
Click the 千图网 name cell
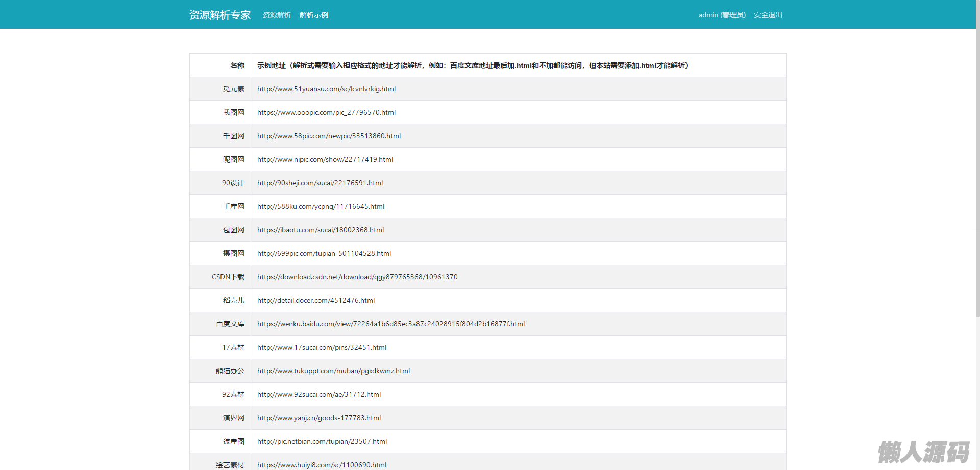pos(220,136)
